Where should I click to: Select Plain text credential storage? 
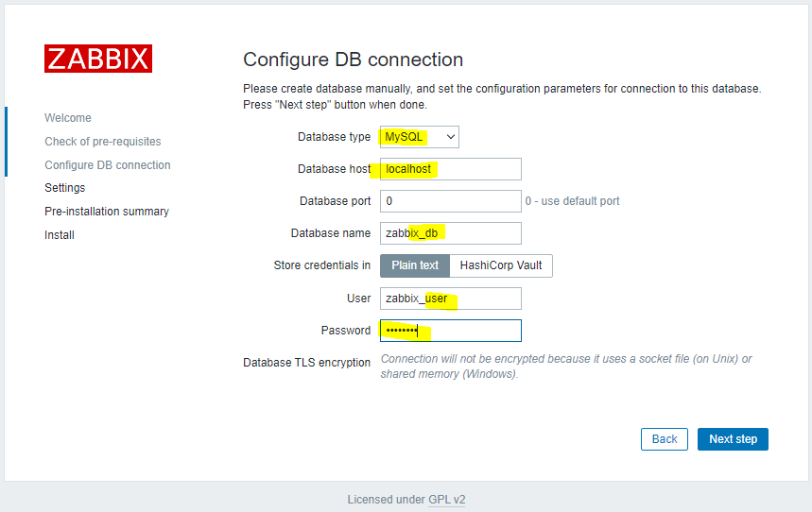point(415,265)
